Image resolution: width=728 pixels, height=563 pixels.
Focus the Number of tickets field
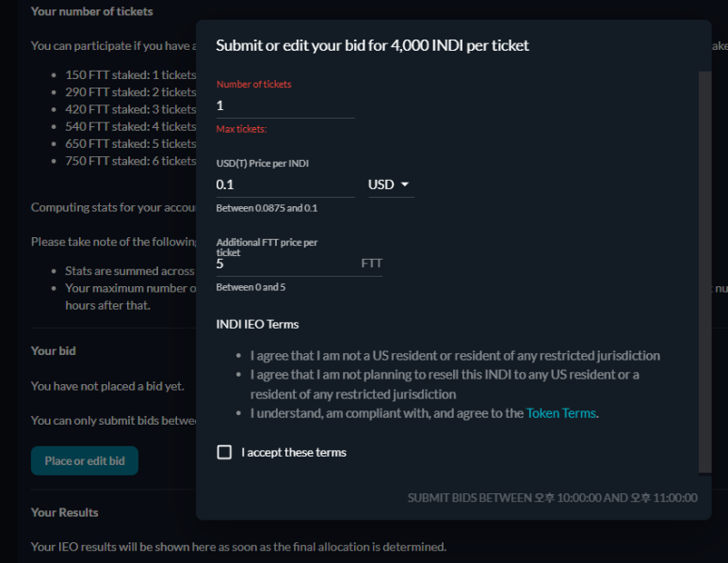pyautogui.click(x=285, y=105)
